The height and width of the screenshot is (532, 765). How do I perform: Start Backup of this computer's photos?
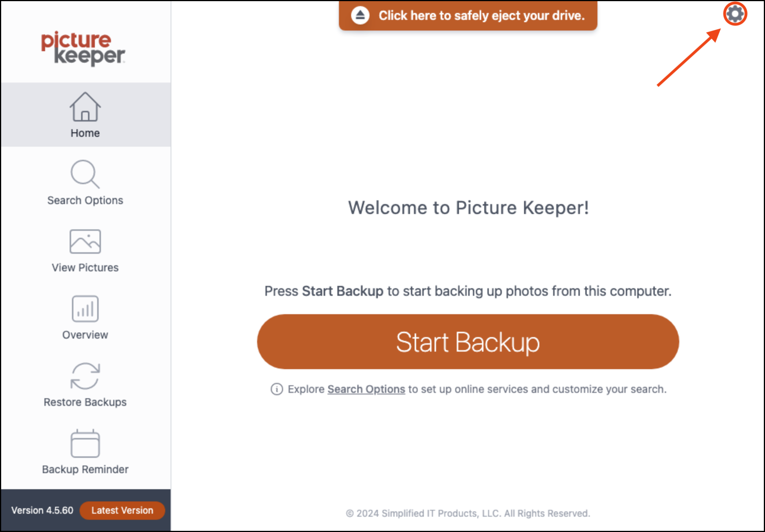468,342
